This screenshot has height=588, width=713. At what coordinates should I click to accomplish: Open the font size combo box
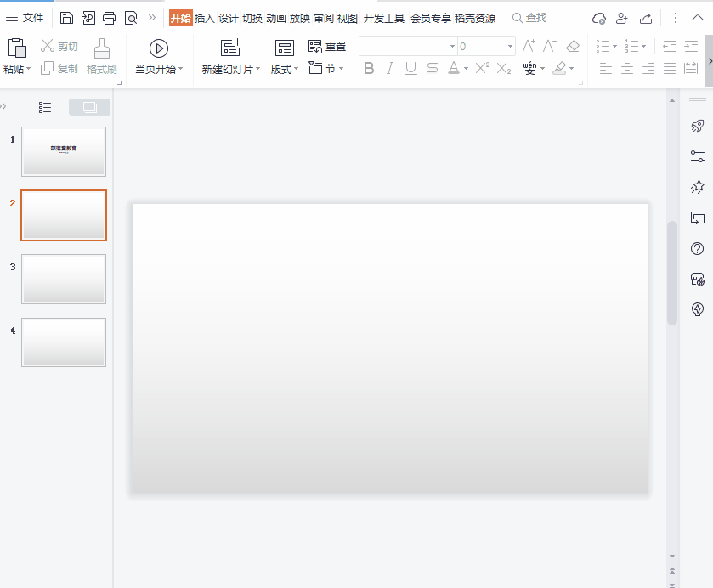485,46
